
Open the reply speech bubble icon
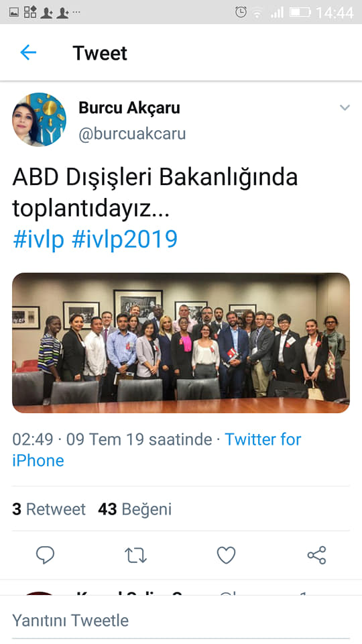coord(45,555)
